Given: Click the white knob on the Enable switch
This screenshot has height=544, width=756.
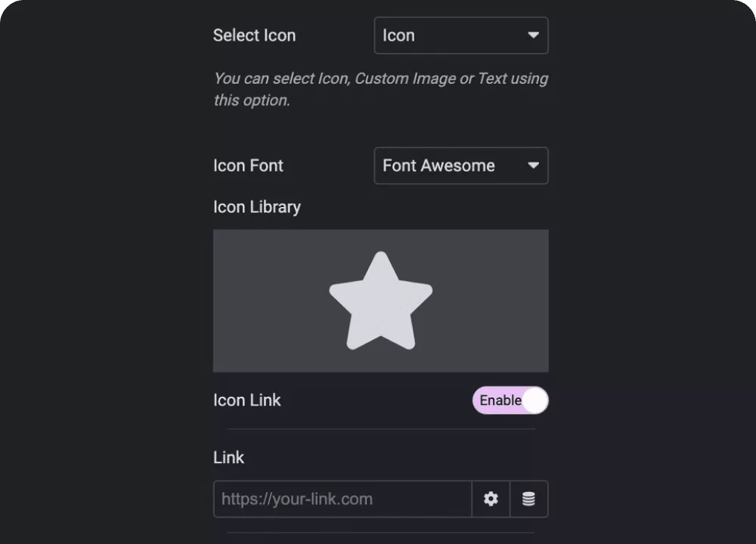Looking at the screenshot, I should tap(535, 400).
